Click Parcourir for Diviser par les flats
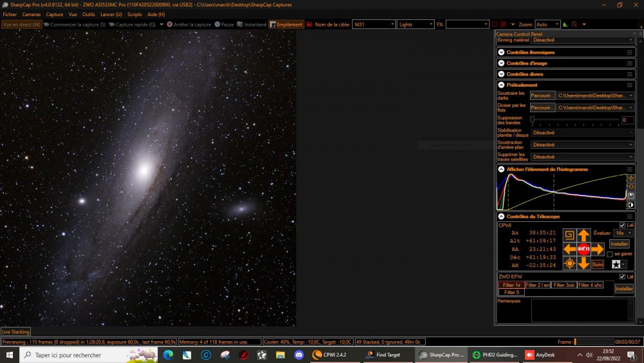This screenshot has width=644, height=363. tap(542, 108)
